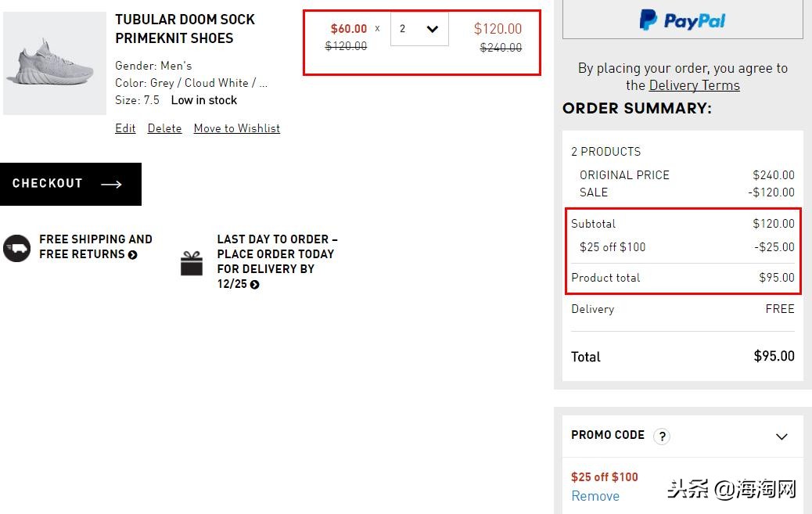Click the arrow after FREE RETURNS
Viewport: 812px width, 514px height.
point(132,254)
